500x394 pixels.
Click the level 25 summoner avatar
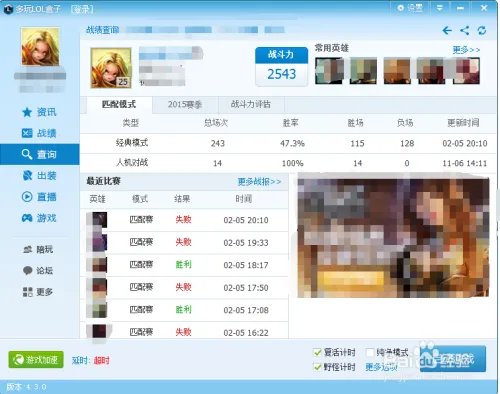(x=111, y=68)
